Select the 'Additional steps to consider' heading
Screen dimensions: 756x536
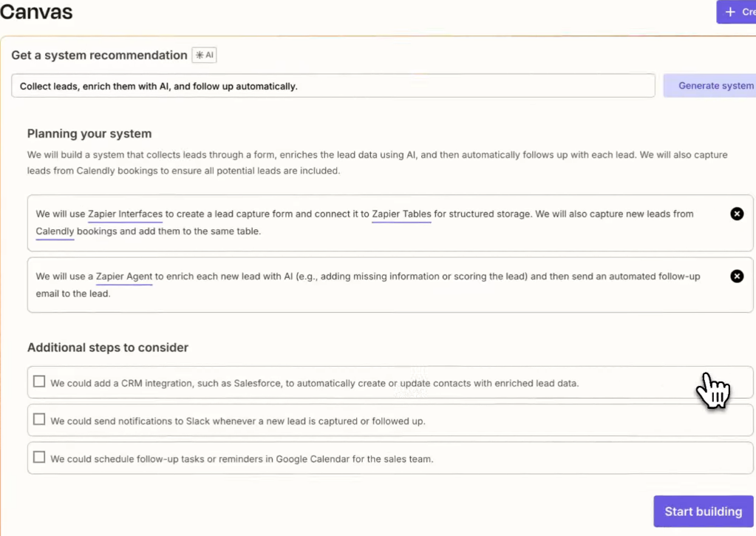coord(107,347)
